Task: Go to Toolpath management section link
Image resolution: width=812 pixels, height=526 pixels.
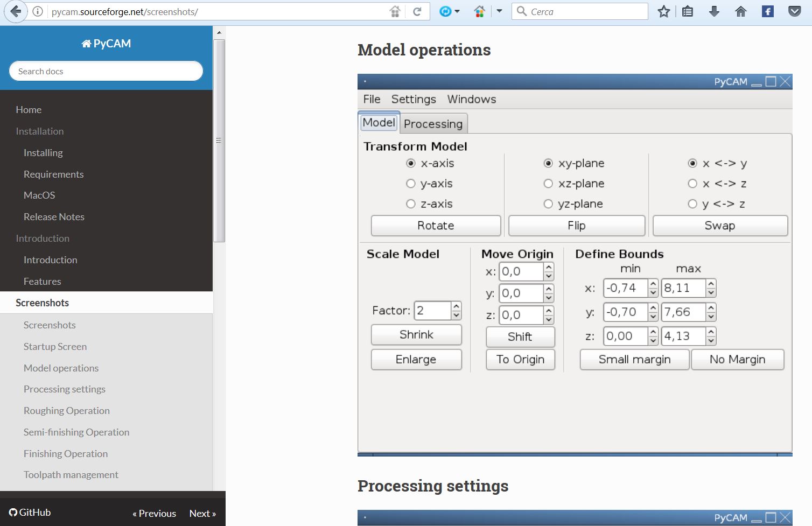Action: click(71, 475)
